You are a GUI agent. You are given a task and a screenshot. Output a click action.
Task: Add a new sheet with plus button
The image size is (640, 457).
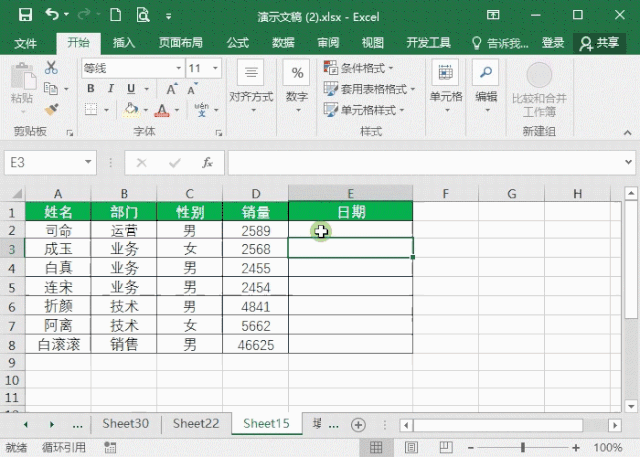point(358,424)
